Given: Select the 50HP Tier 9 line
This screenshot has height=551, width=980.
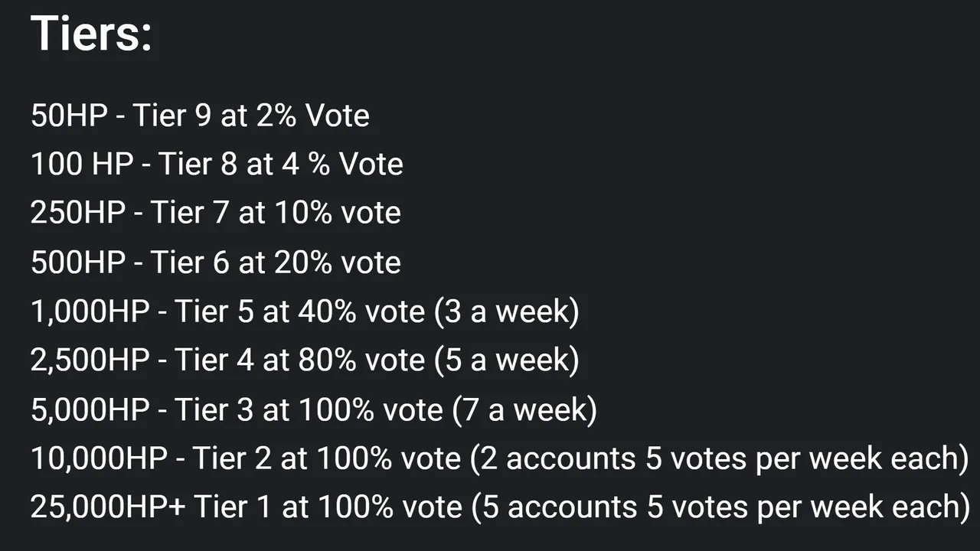Looking at the screenshot, I should click(x=200, y=116).
